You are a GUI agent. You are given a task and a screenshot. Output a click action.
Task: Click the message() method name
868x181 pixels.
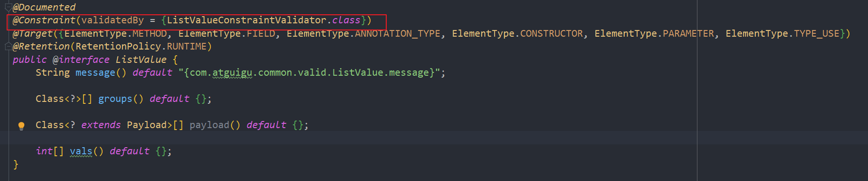[x=95, y=72]
